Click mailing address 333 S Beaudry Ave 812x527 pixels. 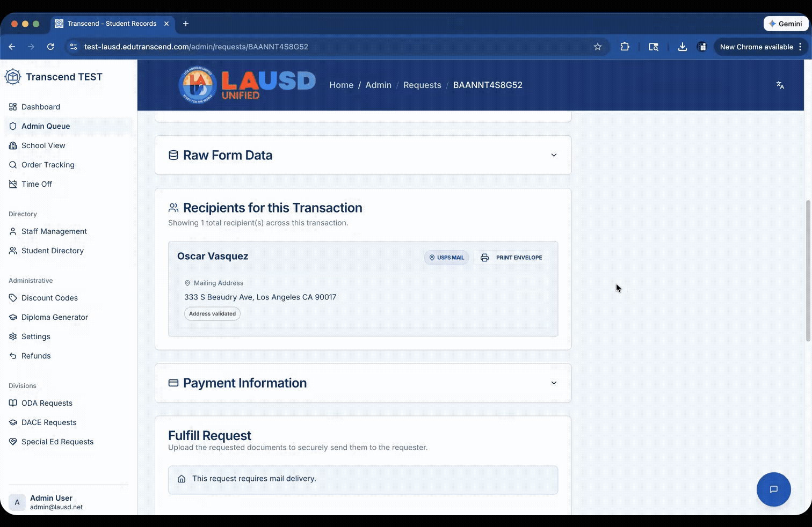coord(260,297)
